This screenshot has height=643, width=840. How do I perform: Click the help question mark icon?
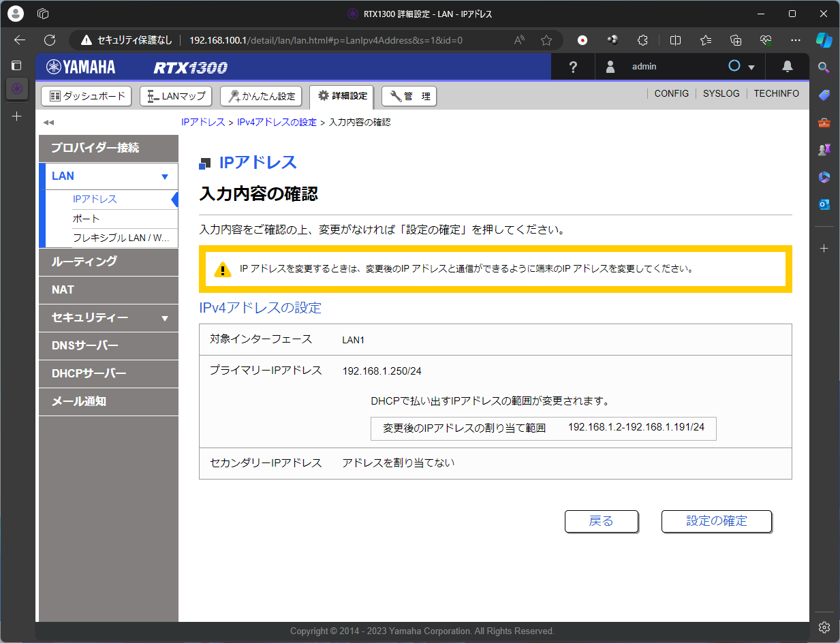click(573, 67)
